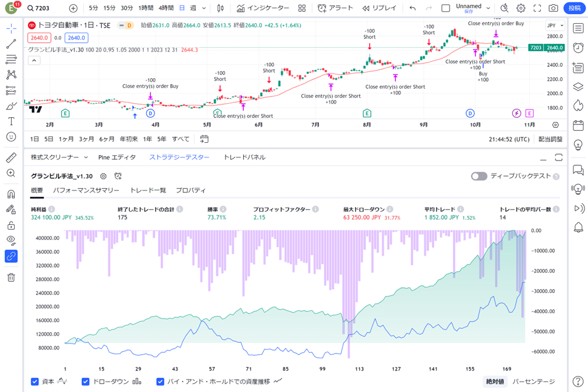Open the パフォーマンスサマリー tab
Screen dimensions: 588x392
coord(86,190)
